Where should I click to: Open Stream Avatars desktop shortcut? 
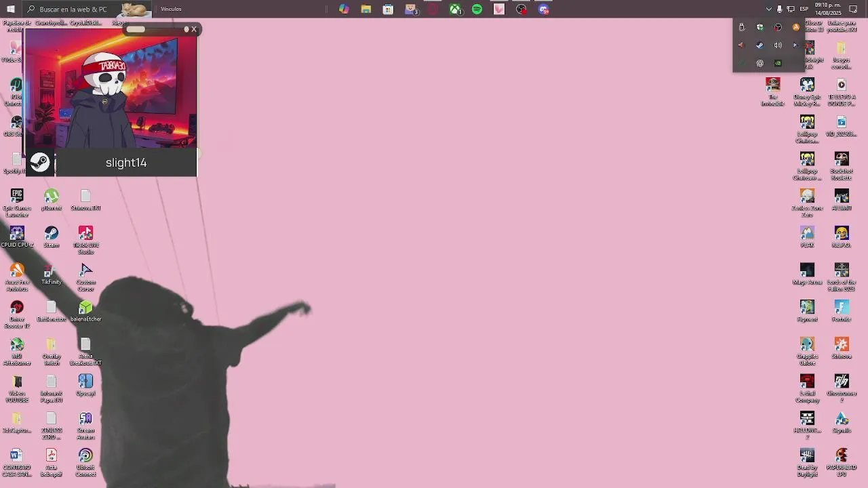click(85, 426)
